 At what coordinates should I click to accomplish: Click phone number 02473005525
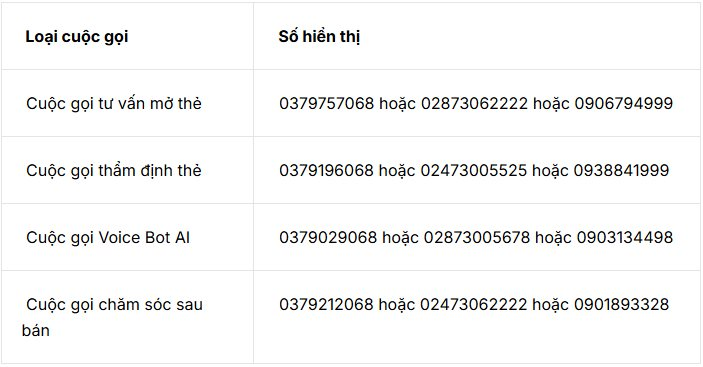(473, 170)
